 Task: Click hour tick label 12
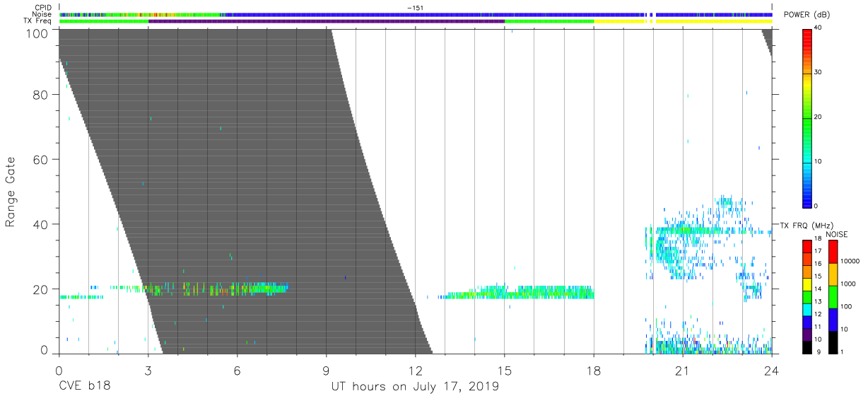(415, 371)
